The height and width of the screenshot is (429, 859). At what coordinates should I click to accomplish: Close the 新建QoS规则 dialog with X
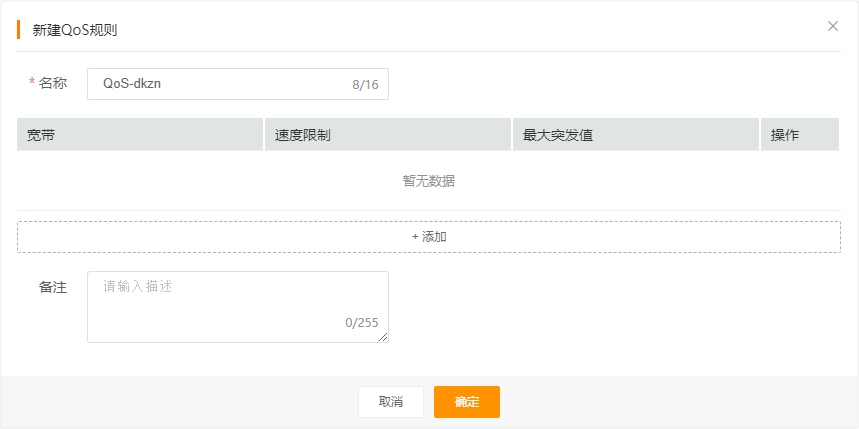coord(833,26)
